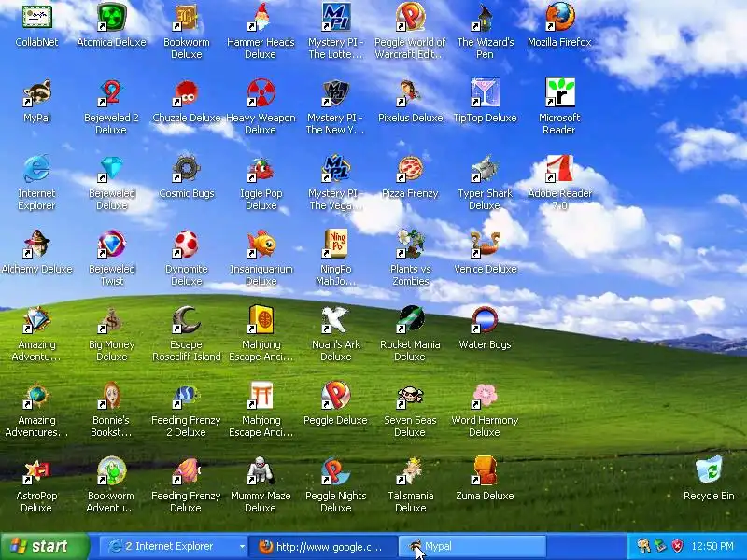
Task: Select the Feeding Frenzy Deluxe icon
Action: (x=186, y=471)
